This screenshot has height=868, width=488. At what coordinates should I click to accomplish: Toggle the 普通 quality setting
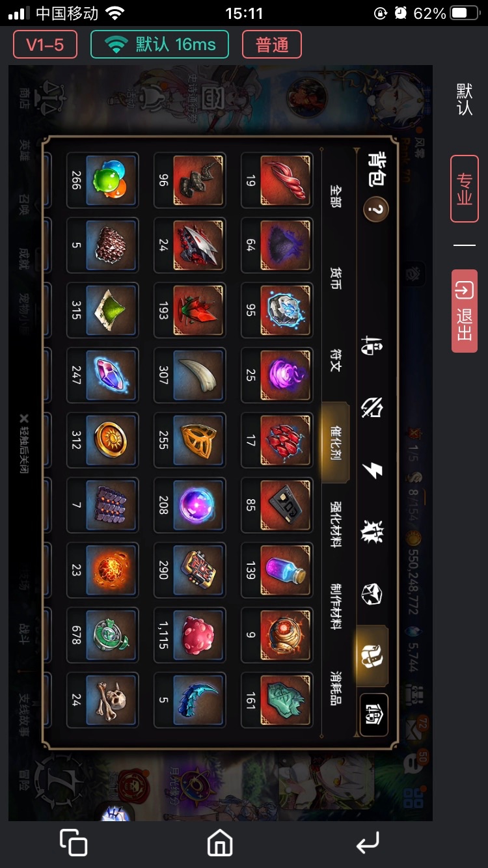click(272, 45)
